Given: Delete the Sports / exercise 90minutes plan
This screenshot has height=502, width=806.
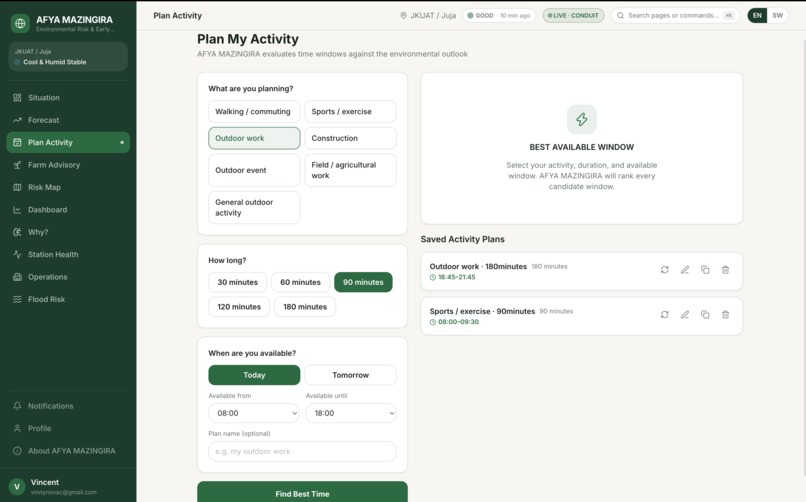Looking at the screenshot, I should (725, 314).
